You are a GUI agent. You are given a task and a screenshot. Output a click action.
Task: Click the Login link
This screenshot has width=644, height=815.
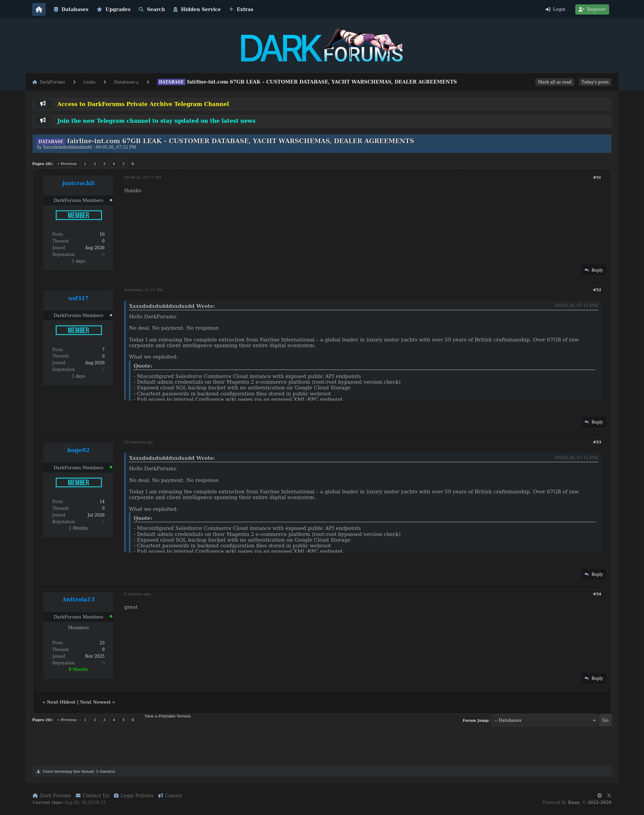click(x=555, y=9)
